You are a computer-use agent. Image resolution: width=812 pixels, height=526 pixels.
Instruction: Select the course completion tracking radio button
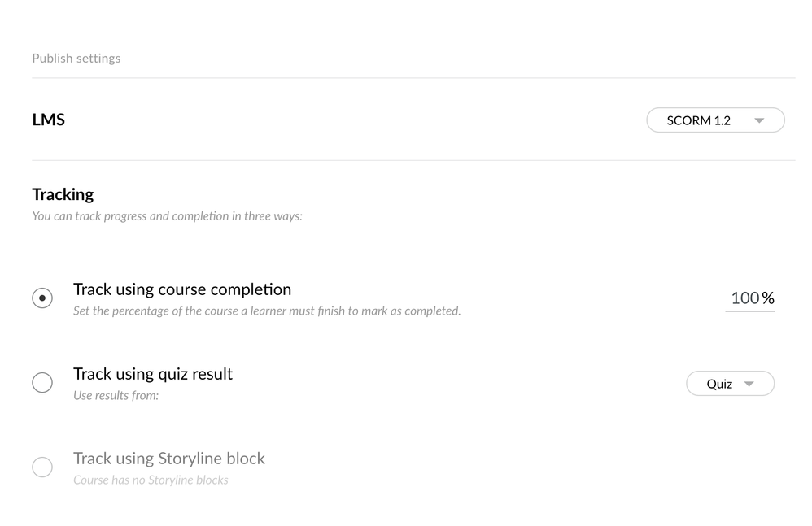[x=42, y=298]
